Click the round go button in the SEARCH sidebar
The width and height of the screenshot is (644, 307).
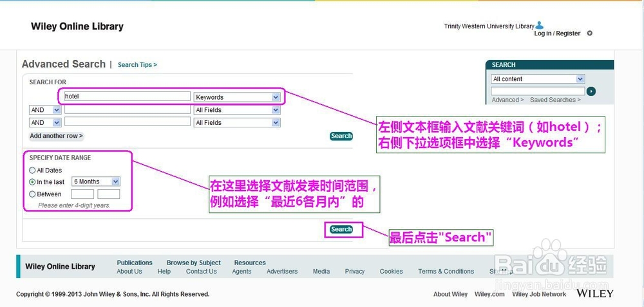point(591,91)
